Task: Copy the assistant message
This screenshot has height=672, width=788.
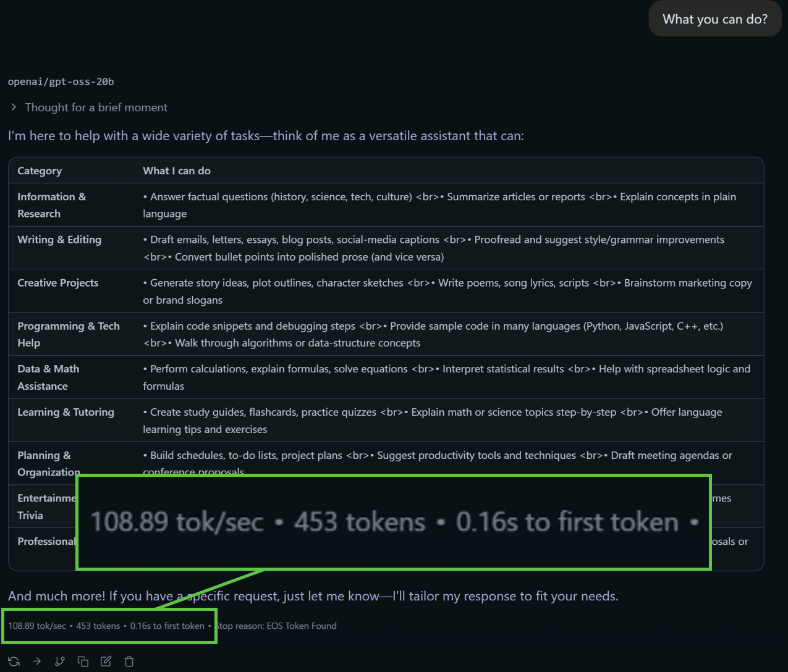Action: pyautogui.click(x=83, y=661)
